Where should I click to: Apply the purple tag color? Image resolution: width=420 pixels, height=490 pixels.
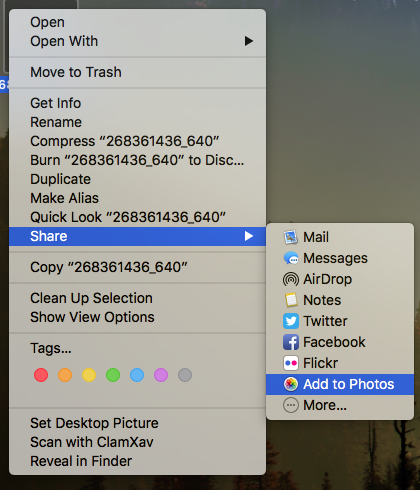click(161, 375)
